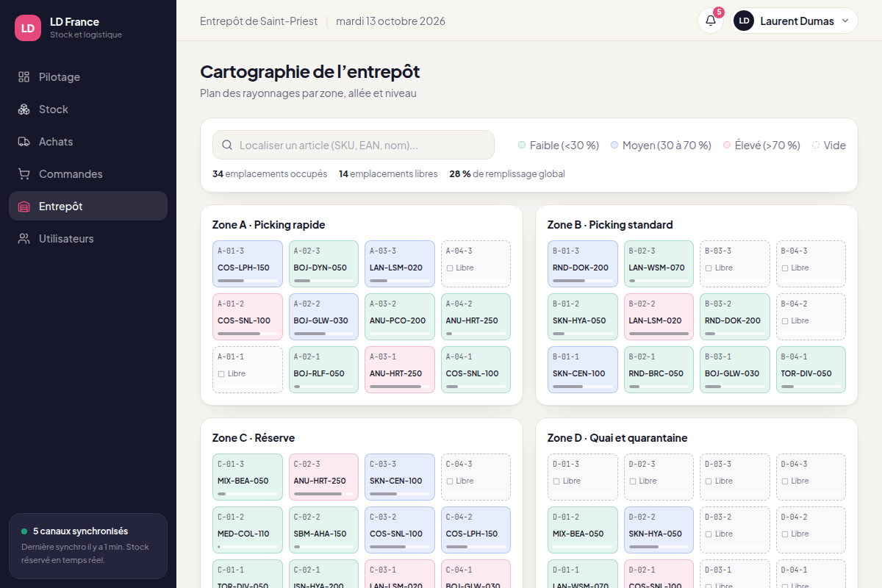Click the pink Élevé legend dot
The image size is (882, 588).
pyautogui.click(x=727, y=146)
